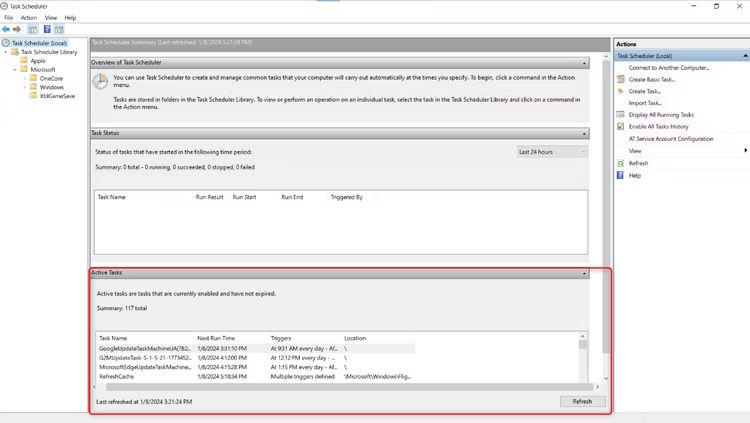The width and height of the screenshot is (750, 423).
Task: Click the OneCore folder icon
Action: tap(33, 78)
